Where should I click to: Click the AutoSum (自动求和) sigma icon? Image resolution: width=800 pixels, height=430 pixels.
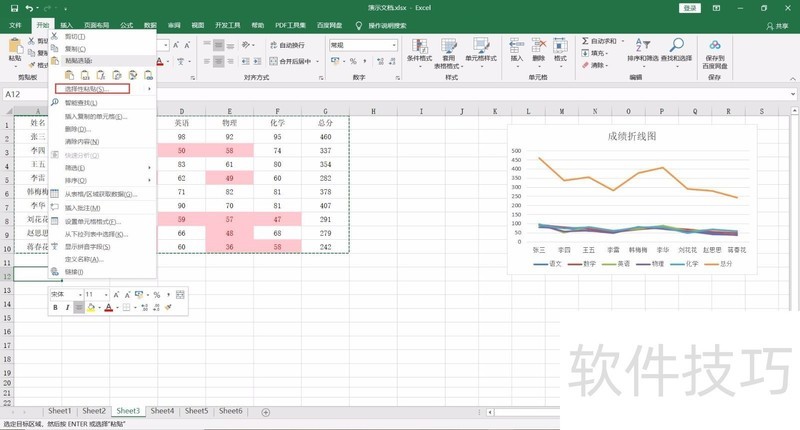pyautogui.click(x=585, y=41)
